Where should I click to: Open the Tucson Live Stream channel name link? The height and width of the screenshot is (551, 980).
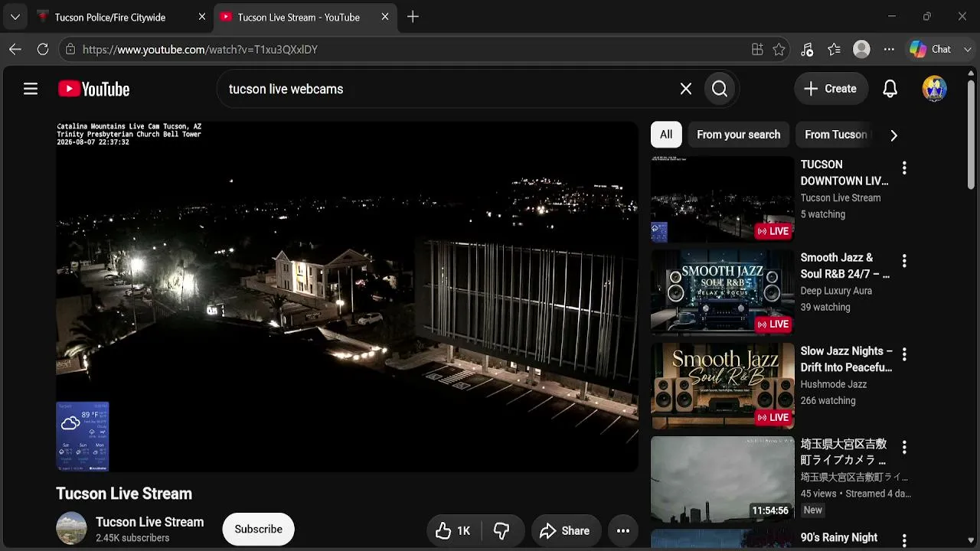[150, 522]
